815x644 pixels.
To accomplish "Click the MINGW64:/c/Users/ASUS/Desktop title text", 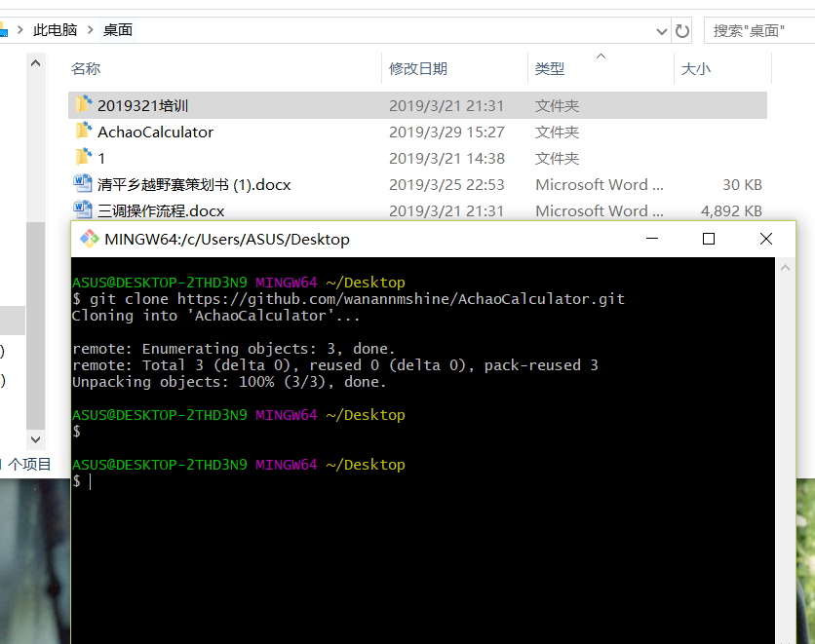I will coord(227,240).
